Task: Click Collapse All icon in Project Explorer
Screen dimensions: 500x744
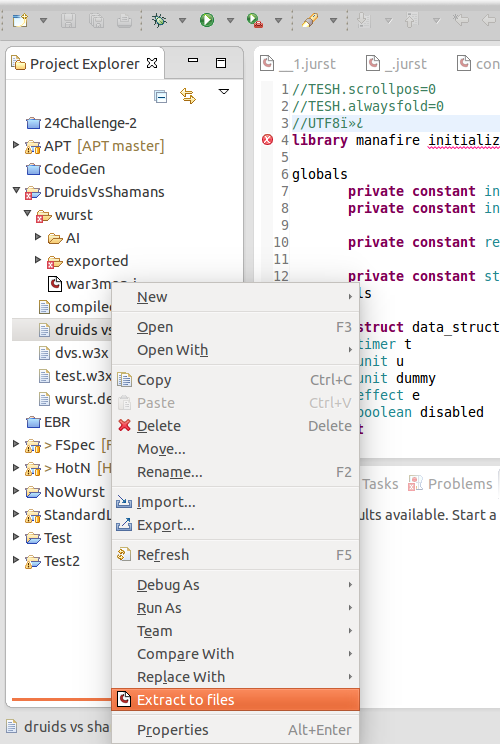Action: pyautogui.click(x=160, y=96)
